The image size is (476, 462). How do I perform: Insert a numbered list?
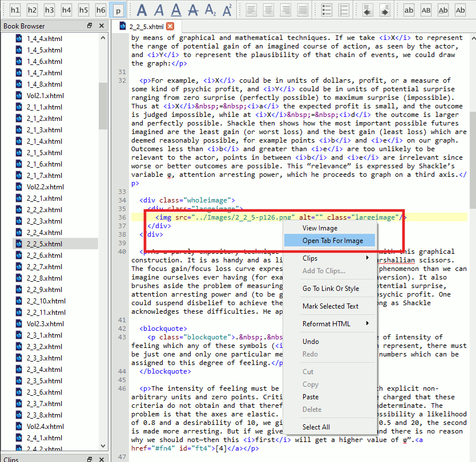(344, 10)
